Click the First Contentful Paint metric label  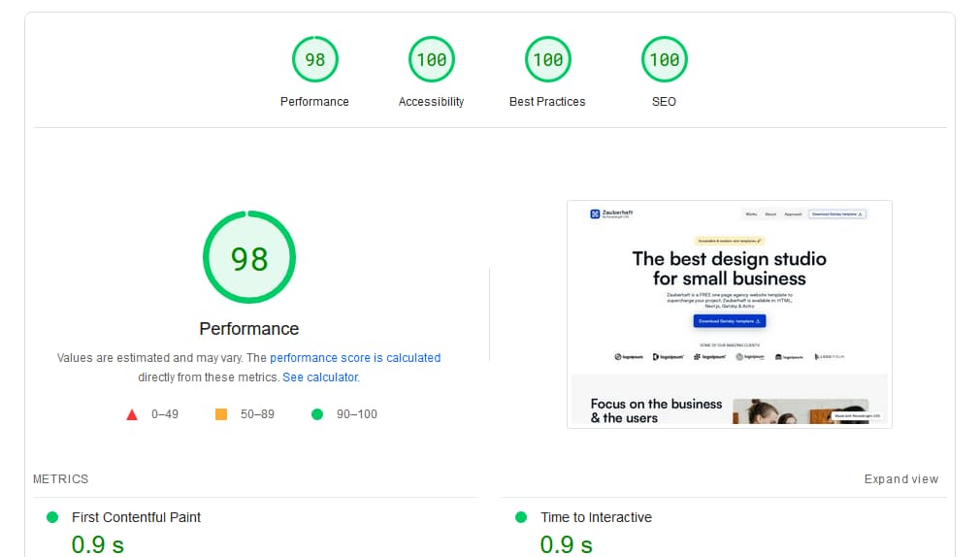136,517
